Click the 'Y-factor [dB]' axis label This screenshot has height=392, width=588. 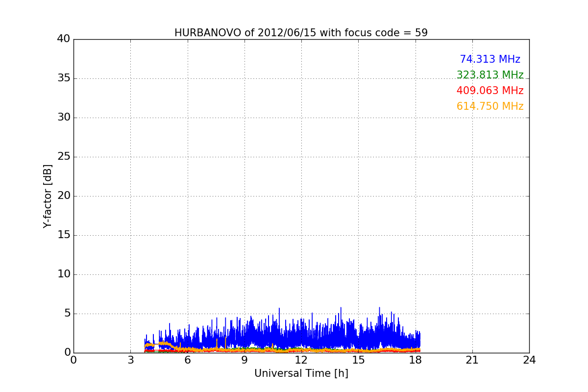pos(48,196)
